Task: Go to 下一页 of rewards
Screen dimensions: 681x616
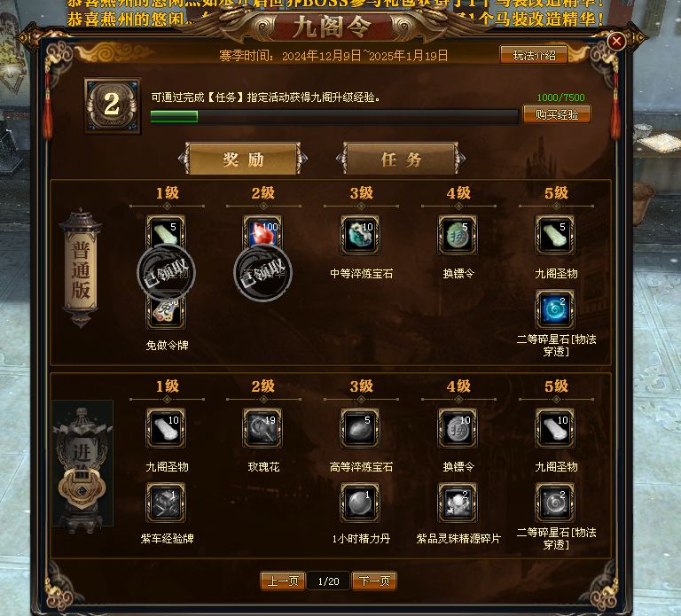Action: coord(374,581)
